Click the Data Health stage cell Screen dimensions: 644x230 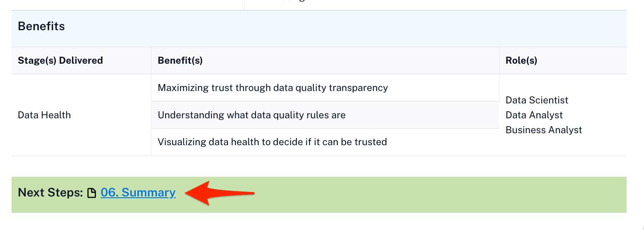tap(44, 115)
